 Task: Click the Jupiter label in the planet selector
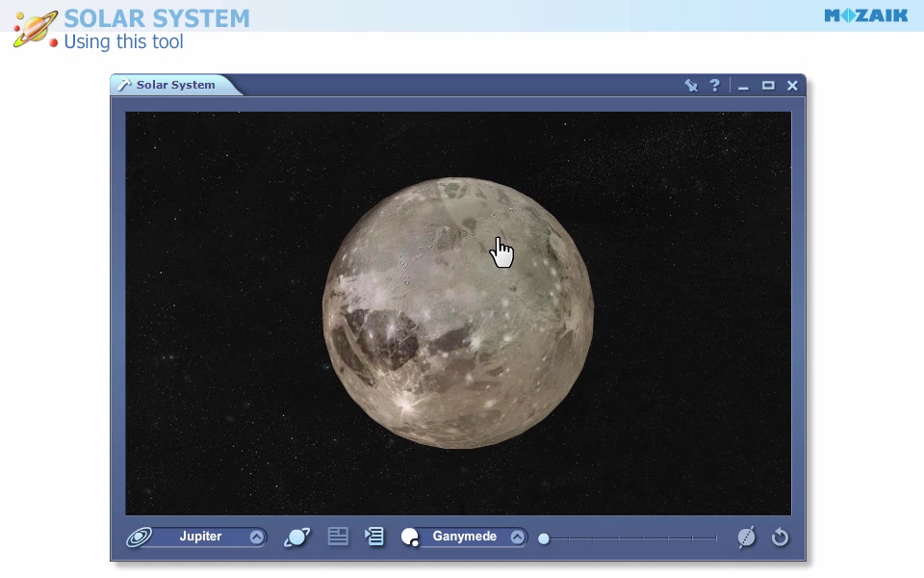pos(200,537)
